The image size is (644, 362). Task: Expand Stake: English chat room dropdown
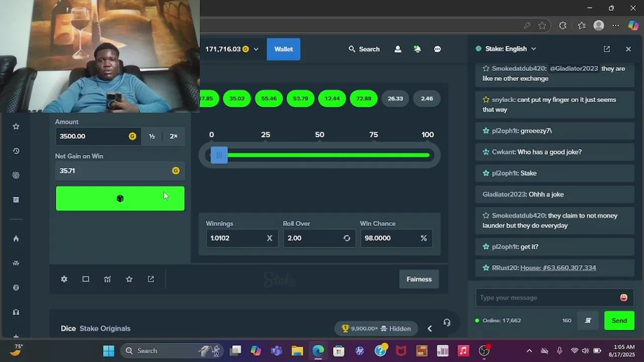click(x=534, y=49)
